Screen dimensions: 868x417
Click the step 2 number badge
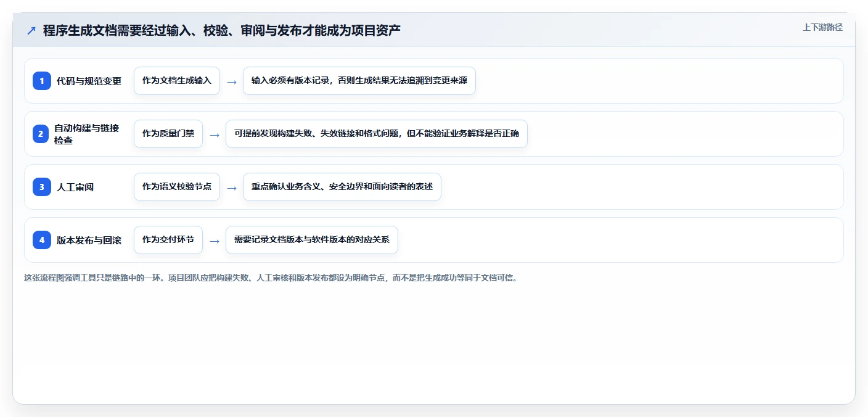click(42, 134)
